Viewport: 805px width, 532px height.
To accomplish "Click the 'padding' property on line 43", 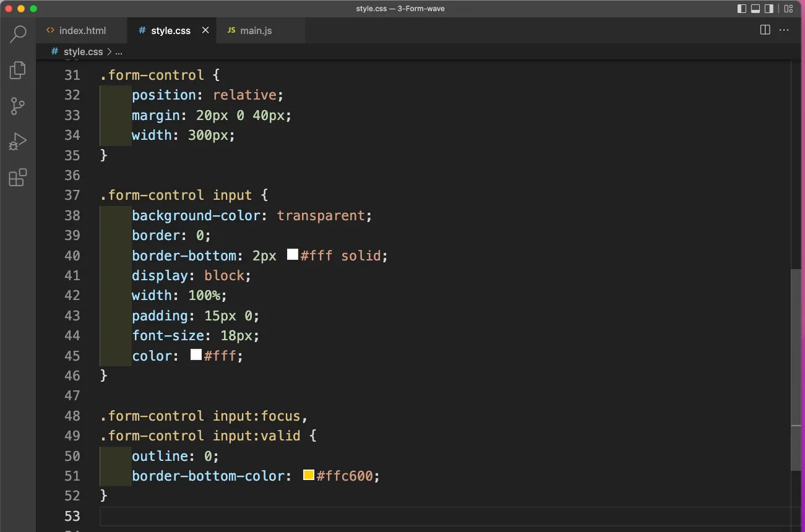I will [x=160, y=316].
